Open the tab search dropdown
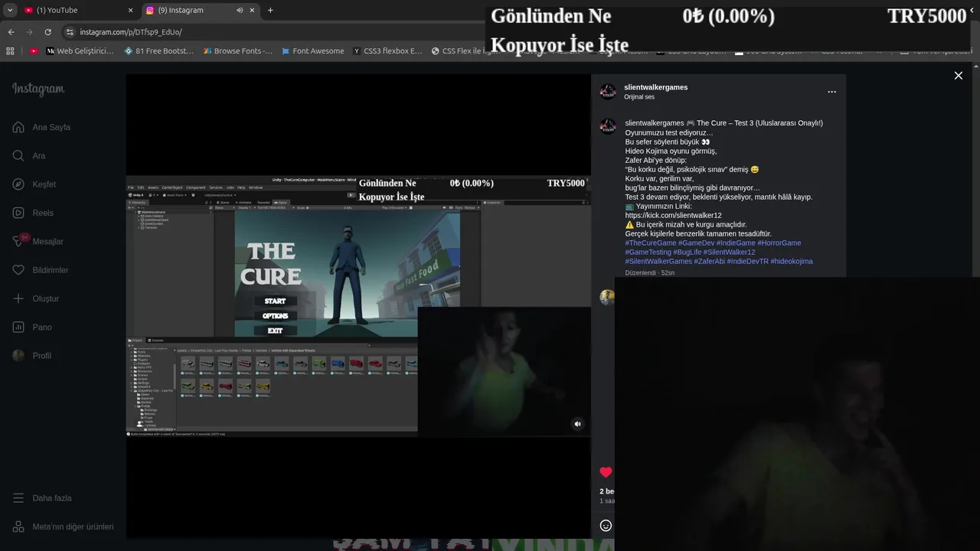 tap(10, 10)
